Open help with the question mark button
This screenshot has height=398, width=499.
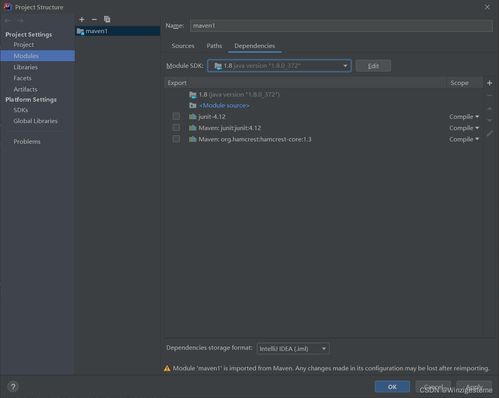pyautogui.click(x=13, y=387)
